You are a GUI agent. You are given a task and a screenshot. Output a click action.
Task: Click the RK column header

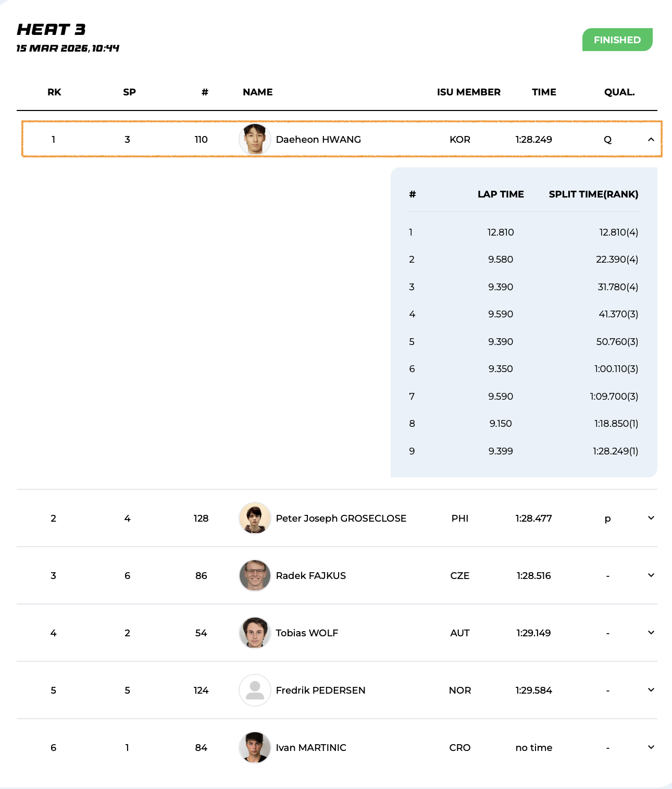pyautogui.click(x=54, y=92)
